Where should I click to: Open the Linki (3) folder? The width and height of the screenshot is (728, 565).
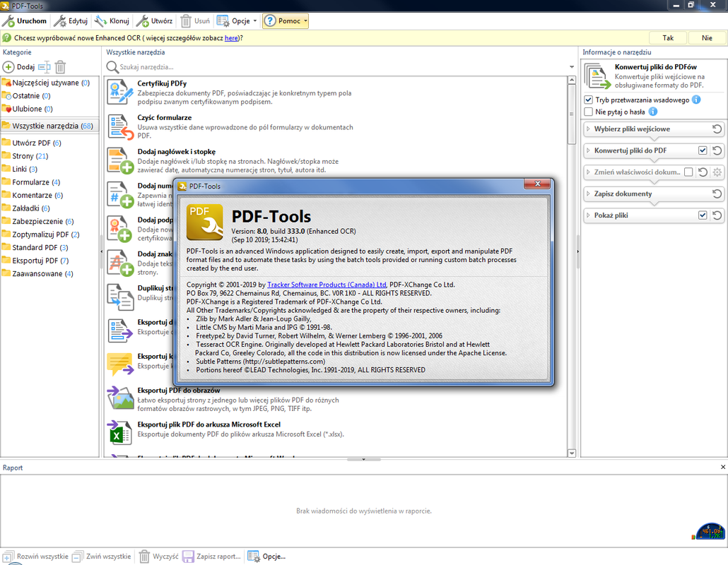pos(49,169)
